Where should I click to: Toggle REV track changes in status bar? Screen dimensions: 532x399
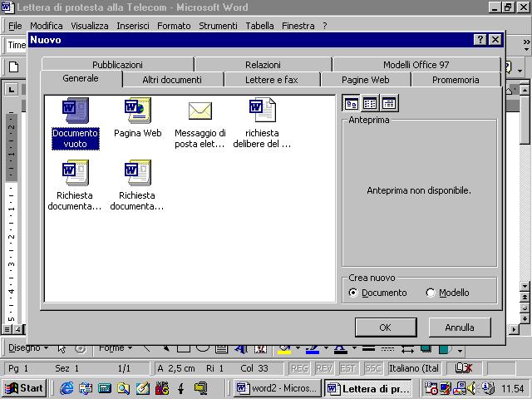tap(324, 368)
